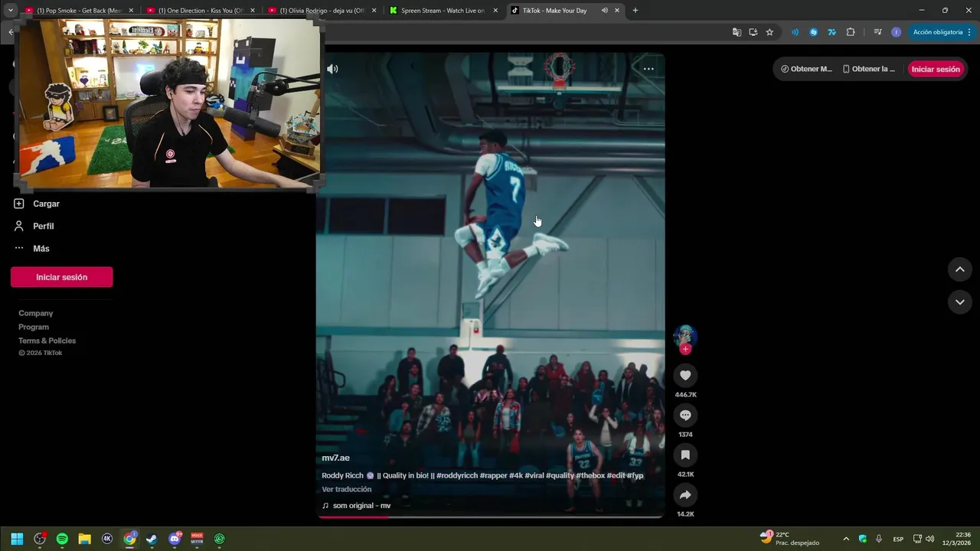Open the ESP language selector
Viewport: 980px width, 551px height.
pos(898,539)
